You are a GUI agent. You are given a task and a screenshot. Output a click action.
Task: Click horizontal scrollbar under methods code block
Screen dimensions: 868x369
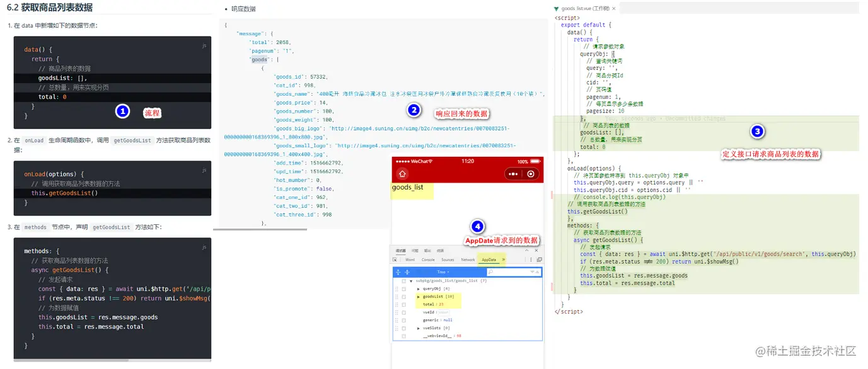[x=71, y=361]
